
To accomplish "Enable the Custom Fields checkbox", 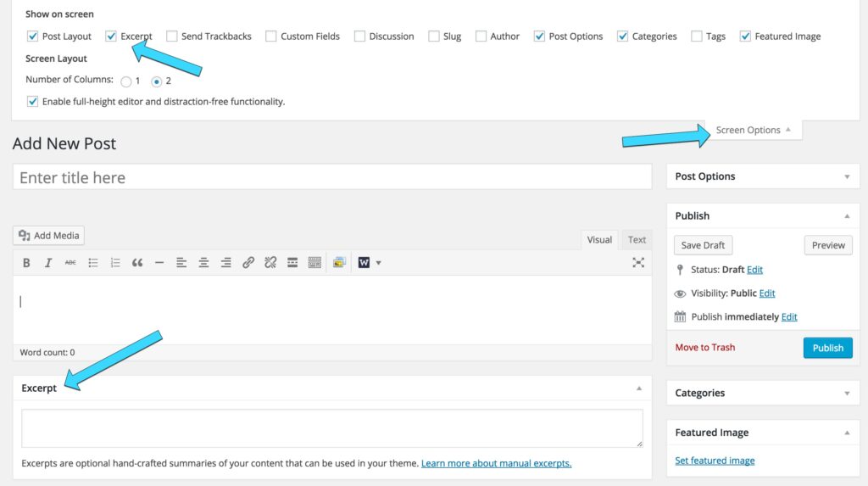I will click(270, 36).
